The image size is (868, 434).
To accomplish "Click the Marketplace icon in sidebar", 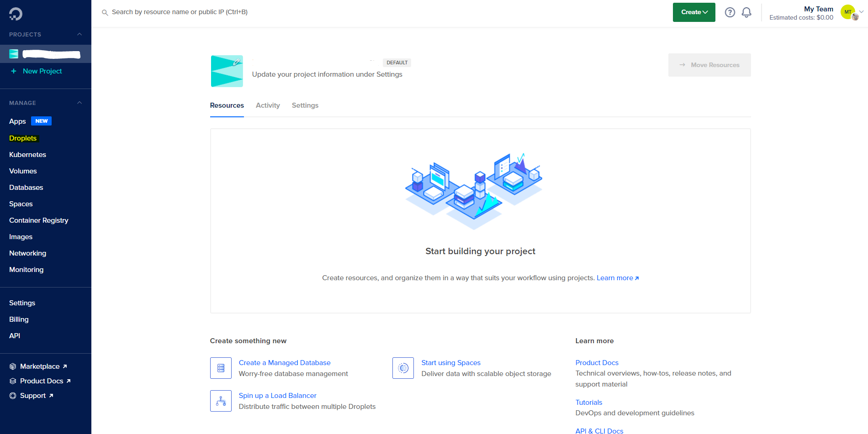I will click(13, 366).
